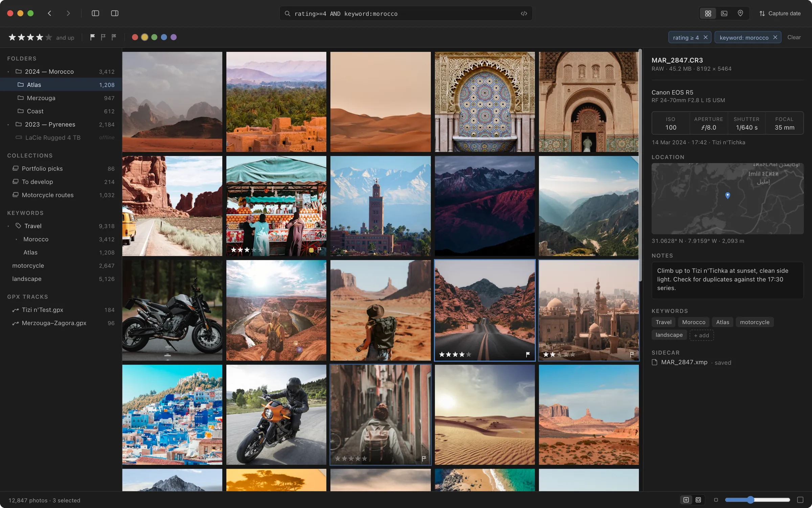Go back with the left chevron
This screenshot has width=812, height=508.
tap(49, 13)
